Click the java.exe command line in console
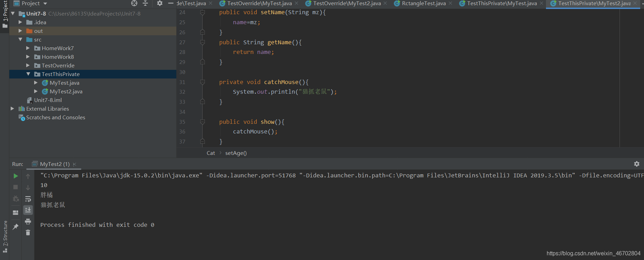The height and width of the screenshot is (260, 644). (342, 175)
